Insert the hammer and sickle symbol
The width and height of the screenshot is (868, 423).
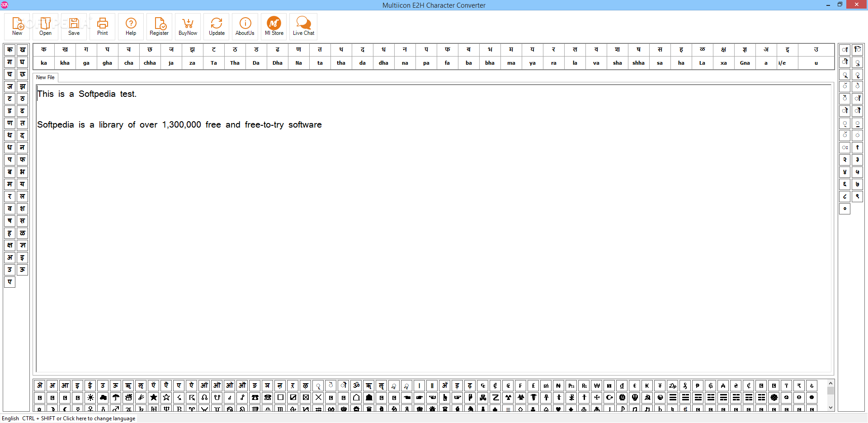647,397
